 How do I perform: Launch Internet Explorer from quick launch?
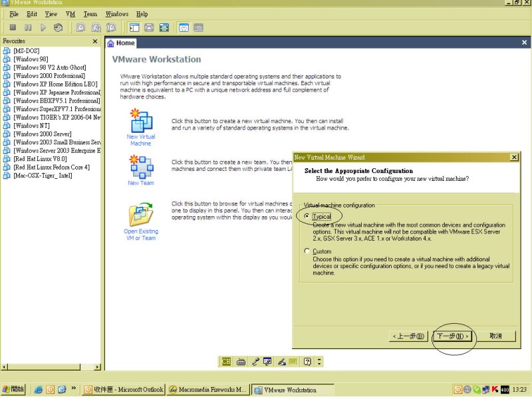click(x=39, y=390)
